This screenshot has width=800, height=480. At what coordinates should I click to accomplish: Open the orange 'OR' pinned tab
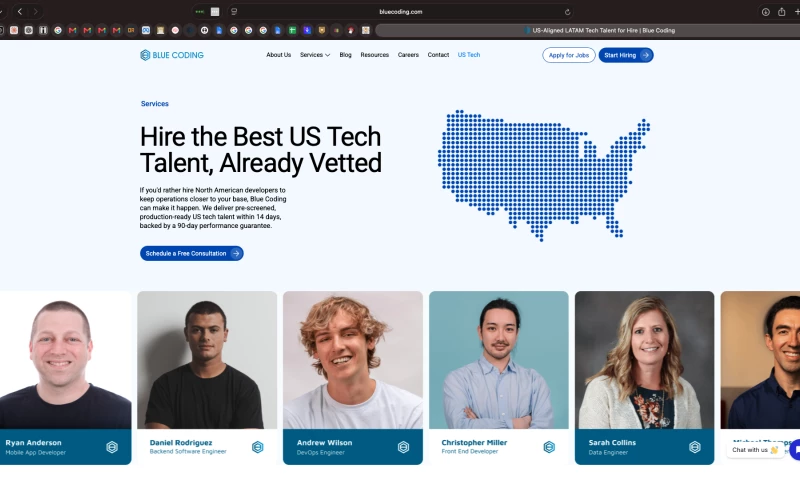point(131,31)
